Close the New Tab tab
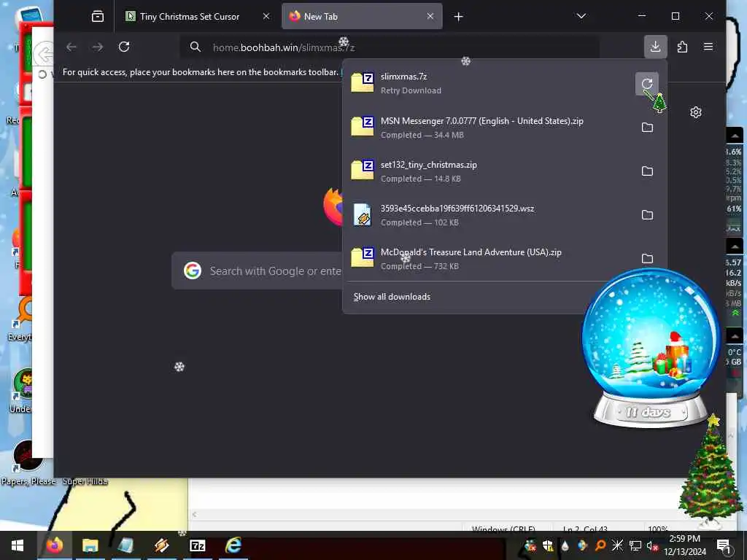This screenshot has height=560, width=747. [430, 16]
